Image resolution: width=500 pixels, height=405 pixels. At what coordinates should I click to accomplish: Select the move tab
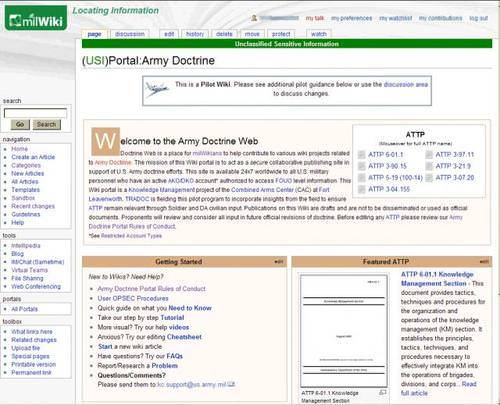click(x=252, y=34)
